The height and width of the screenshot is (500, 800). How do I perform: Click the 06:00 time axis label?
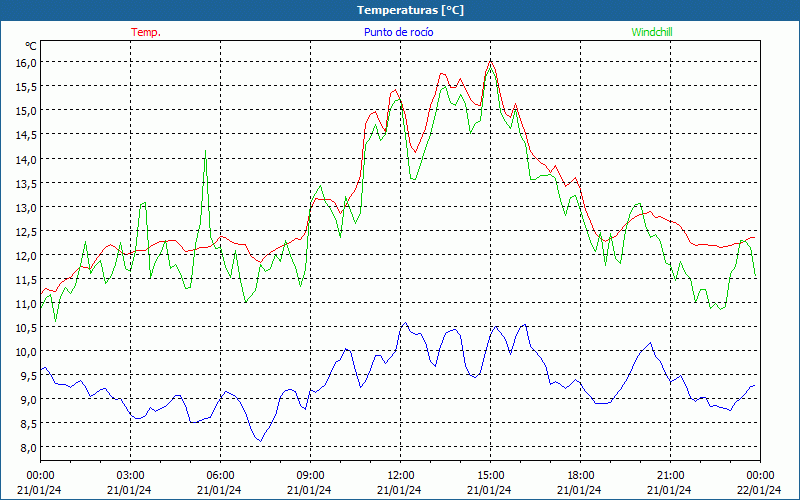[x=220, y=476]
